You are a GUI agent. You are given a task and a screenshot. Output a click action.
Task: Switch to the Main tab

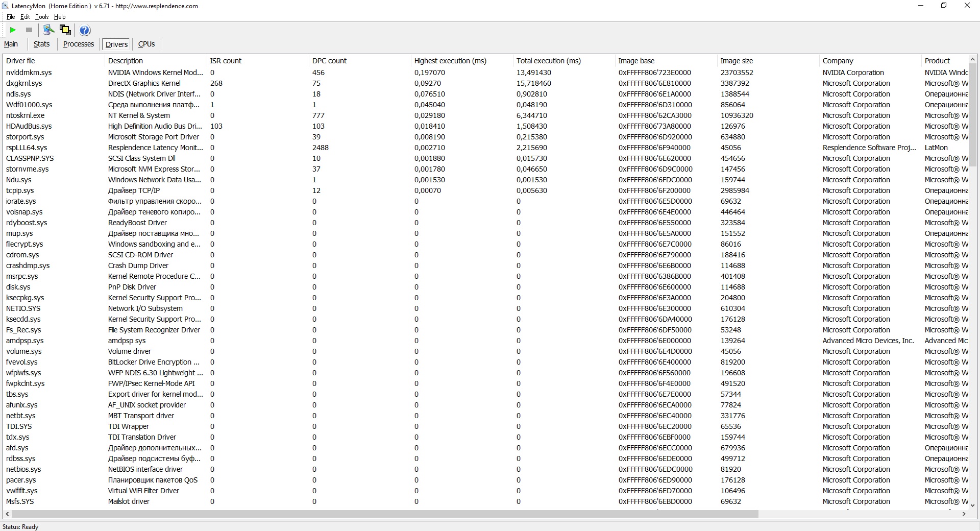click(x=11, y=44)
